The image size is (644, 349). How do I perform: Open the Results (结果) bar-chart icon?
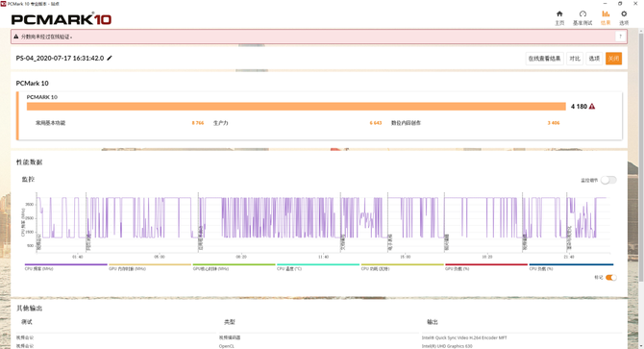click(x=606, y=14)
